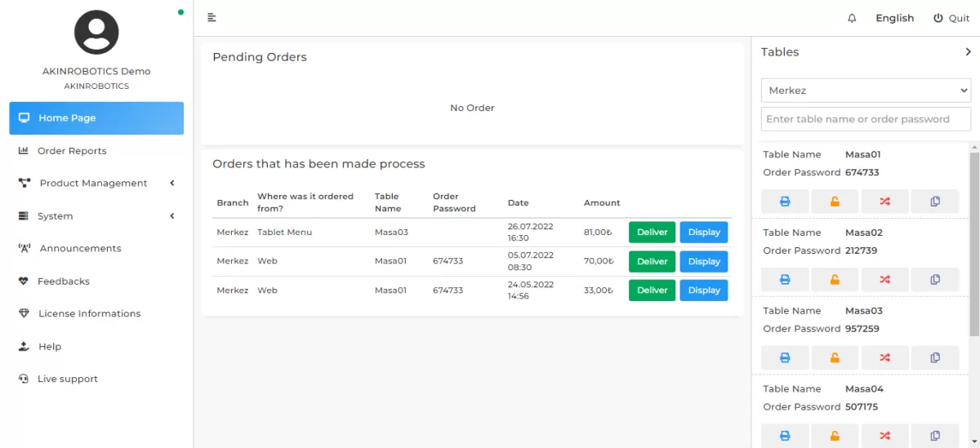Collapse the Tables panel with arrow

tap(969, 52)
